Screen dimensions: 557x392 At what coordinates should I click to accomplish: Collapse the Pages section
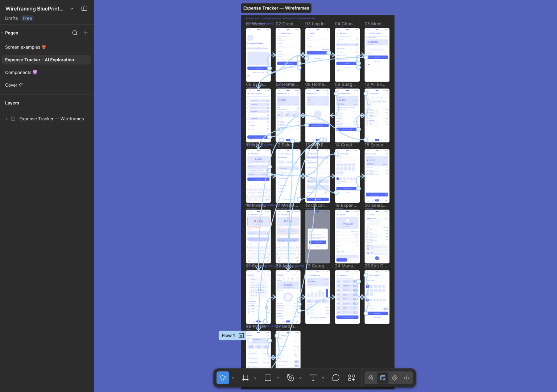2,33
